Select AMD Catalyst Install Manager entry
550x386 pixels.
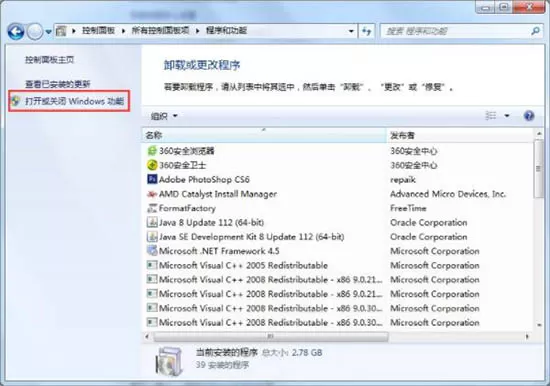coord(218,194)
